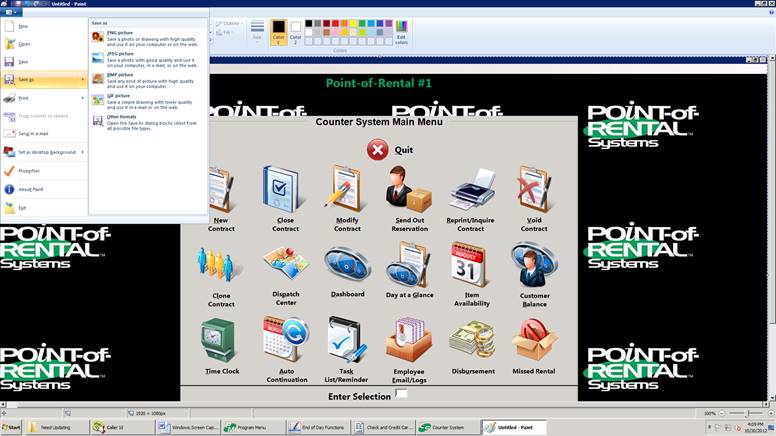Click the Edit colors button
The image size is (776, 436).
tap(401, 32)
